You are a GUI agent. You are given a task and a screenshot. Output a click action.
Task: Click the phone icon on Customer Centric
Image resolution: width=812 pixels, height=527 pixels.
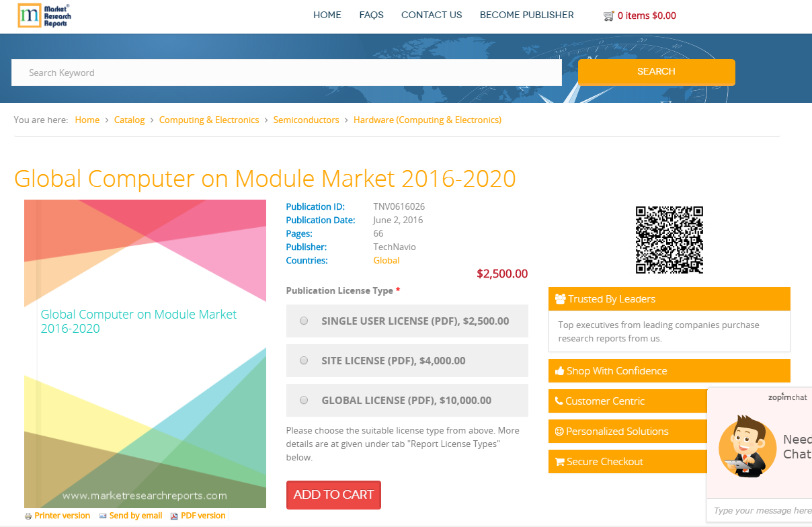point(559,401)
